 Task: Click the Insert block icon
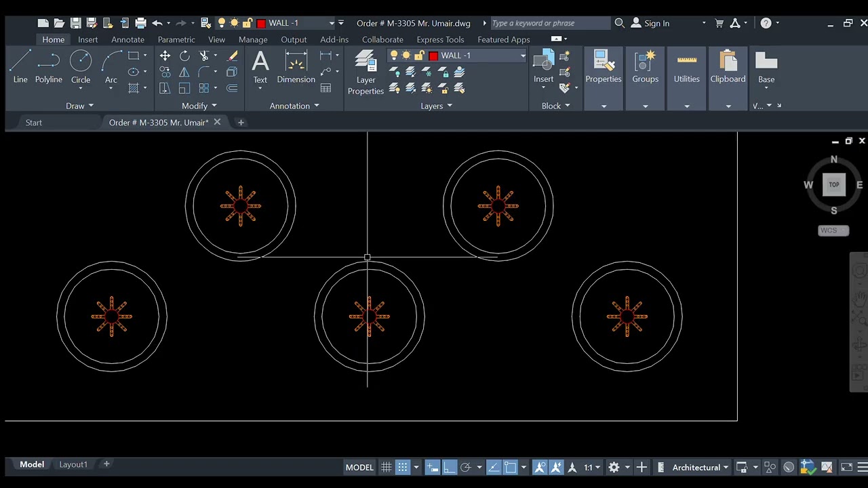[543, 67]
